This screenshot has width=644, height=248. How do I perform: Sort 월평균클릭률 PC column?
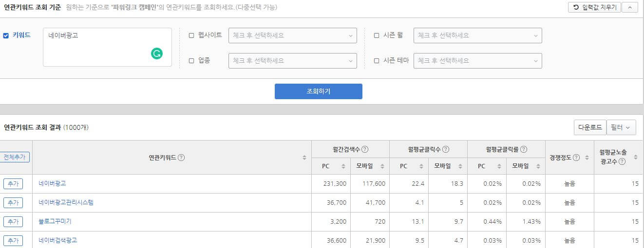pyautogui.click(x=499, y=166)
